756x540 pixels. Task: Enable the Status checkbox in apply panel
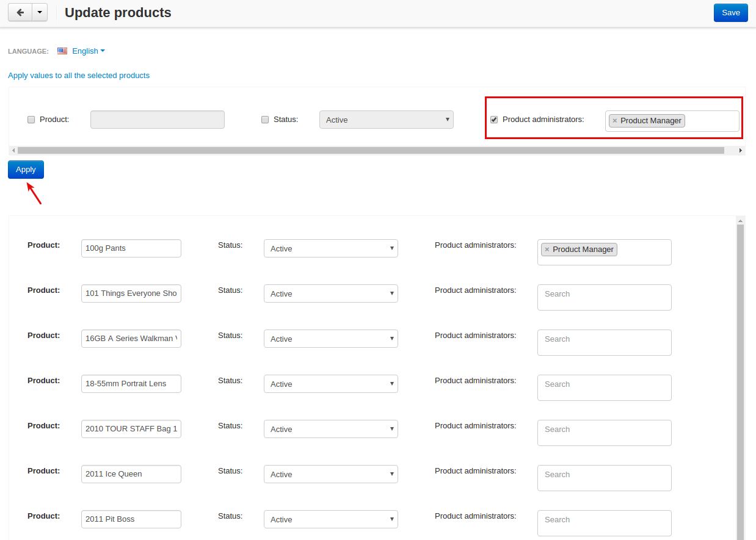265,120
